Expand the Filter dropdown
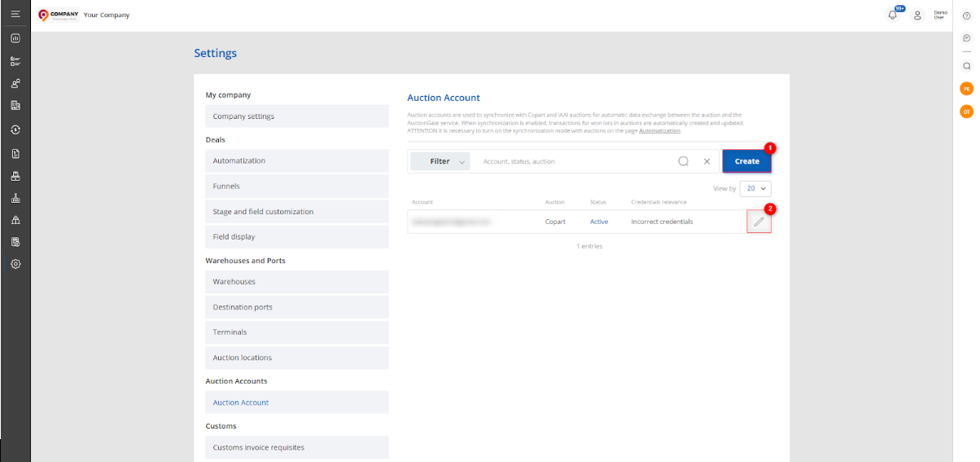Viewport: 980px width, 462px height. (440, 161)
